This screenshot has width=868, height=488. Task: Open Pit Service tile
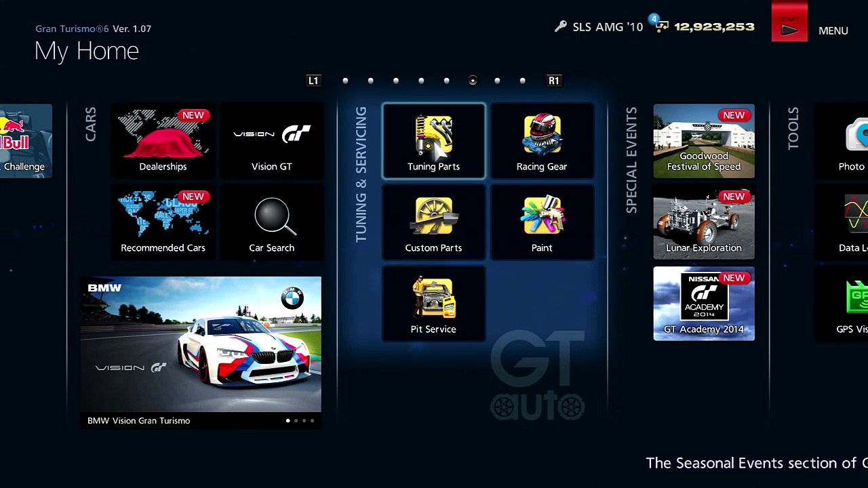point(434,304)
